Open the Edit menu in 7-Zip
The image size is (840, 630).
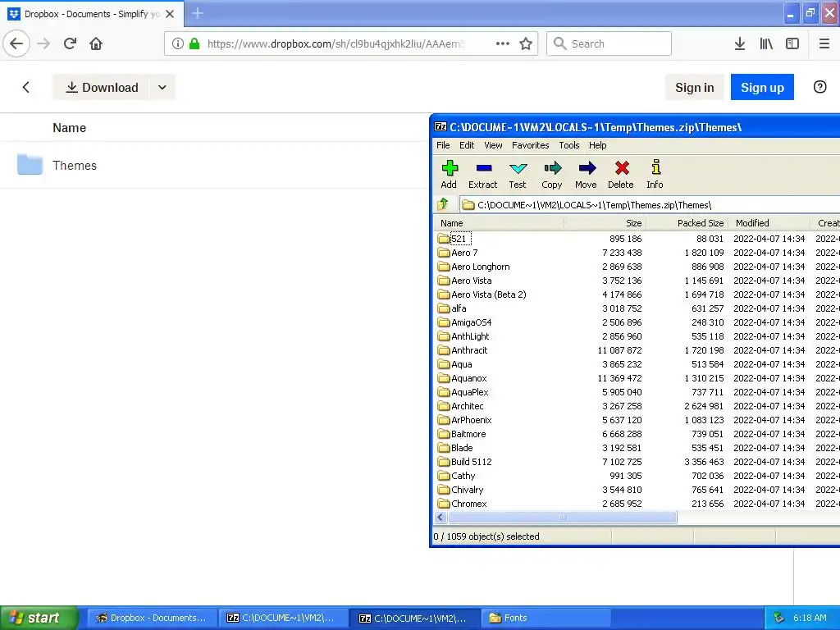467,145
